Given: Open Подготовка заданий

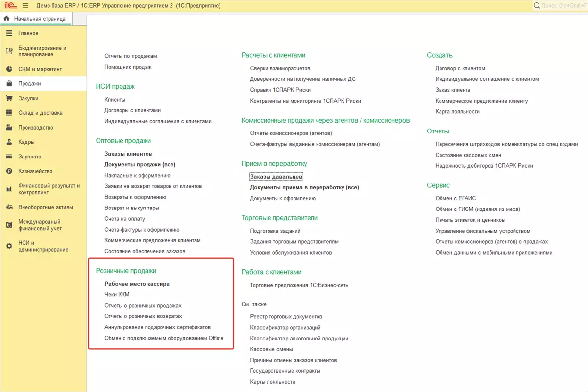Looking at the screenshot, I should point(275,231).
